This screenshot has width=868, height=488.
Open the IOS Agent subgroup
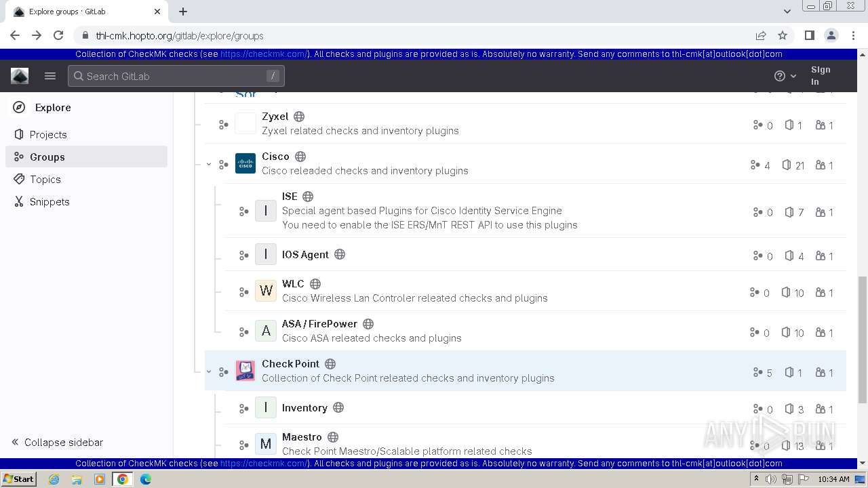305,255
